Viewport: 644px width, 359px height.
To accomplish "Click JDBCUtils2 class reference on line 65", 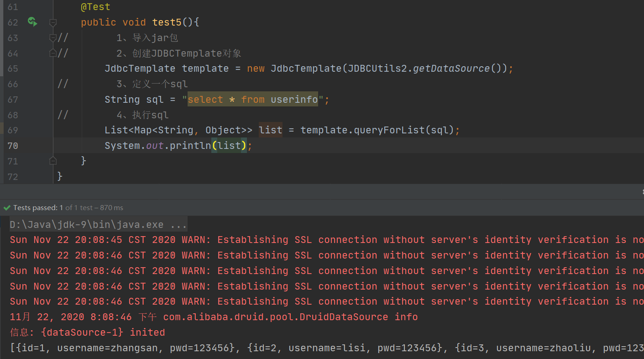I will coord(377,69).
